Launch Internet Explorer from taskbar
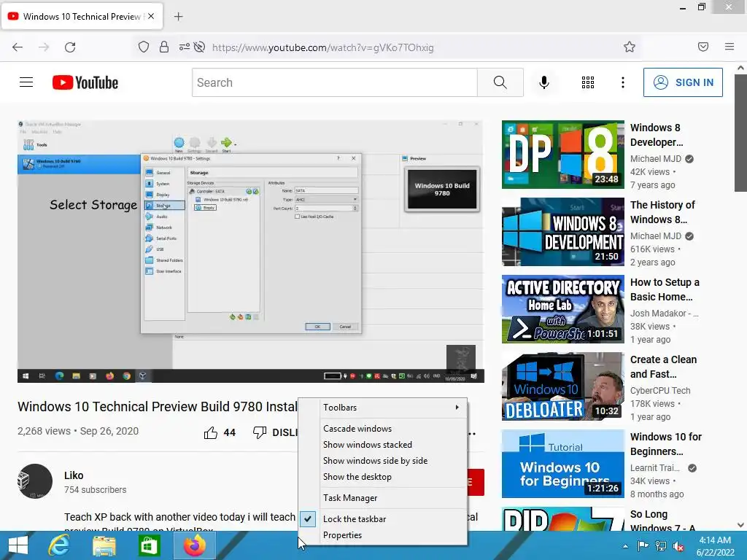The width and height of the screenshot is (747, 560). (59, 545)
